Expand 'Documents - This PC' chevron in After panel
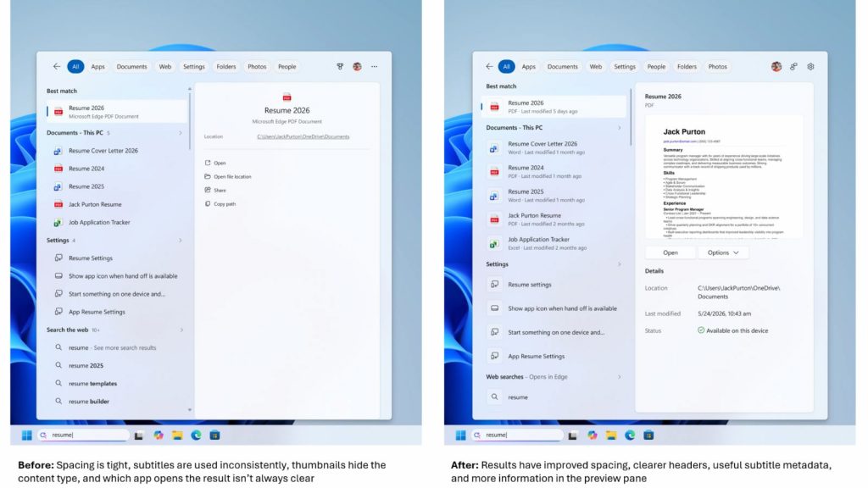Viewport: 868px width, 488px height. click(x=619, y=128)
